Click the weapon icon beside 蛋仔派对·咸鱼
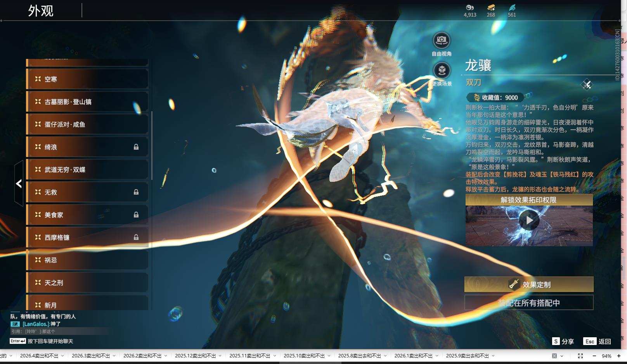 (x=38, y=124)
